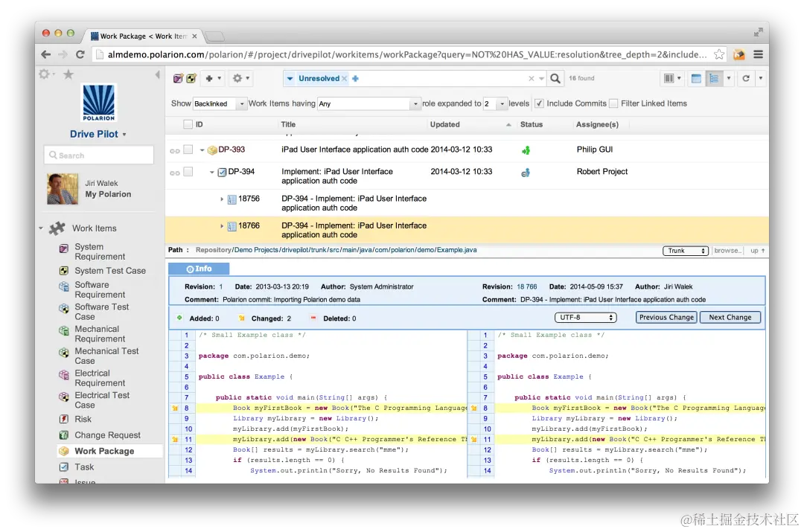Select Work Package in the sidebar
This screenshot has width=804, height=532.
(x=104, y=451)
